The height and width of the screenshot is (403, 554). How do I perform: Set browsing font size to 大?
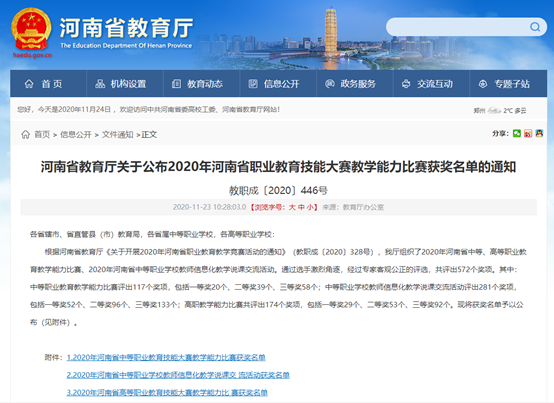point(292,207)
